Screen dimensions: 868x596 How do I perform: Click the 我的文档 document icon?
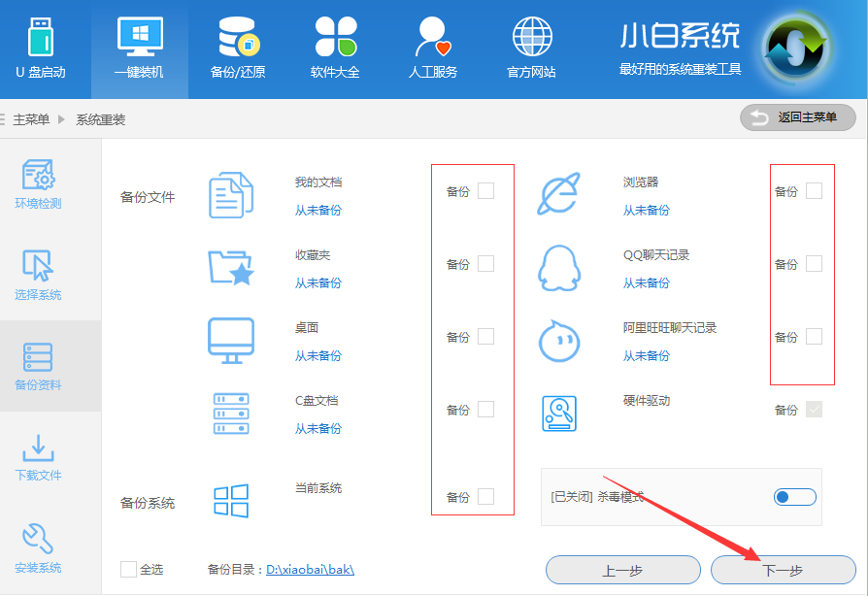coord(231,195)
